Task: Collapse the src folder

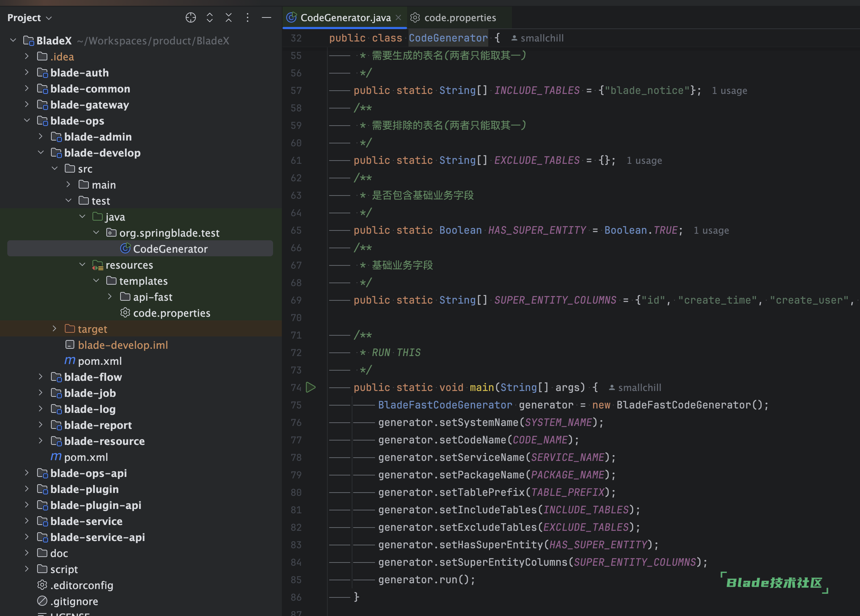Action: coord(55,168)
